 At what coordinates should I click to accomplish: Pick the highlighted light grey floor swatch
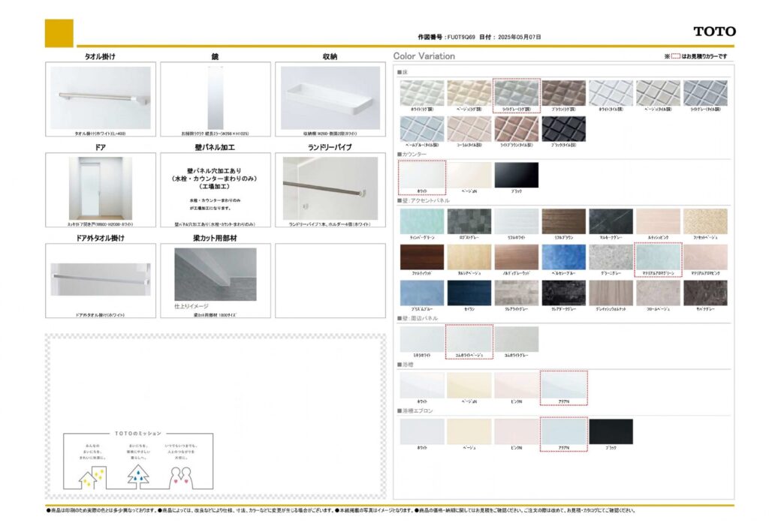pos(516,93)
